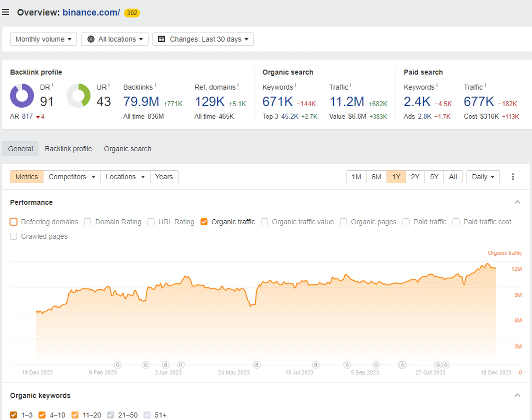This screenshot has width=532, height=420.
Task: Open the hamburger menu icon
Action: point(5,13)
